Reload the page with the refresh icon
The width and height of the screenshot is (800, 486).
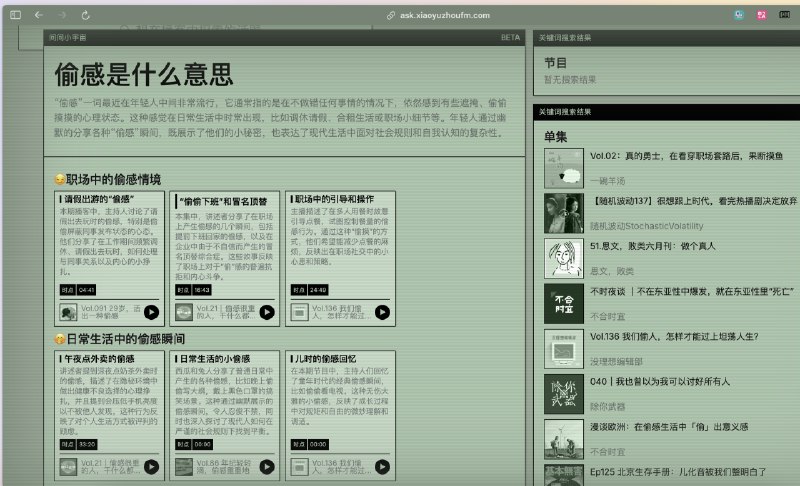tap(85, 15)
